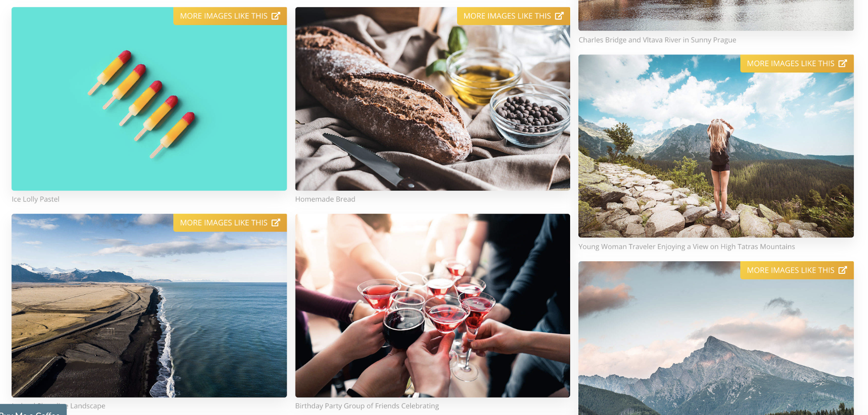Open the Birthday Party friends celebrating photo
The height and width of the screenshot is (415, 868).
pos(432,306)
